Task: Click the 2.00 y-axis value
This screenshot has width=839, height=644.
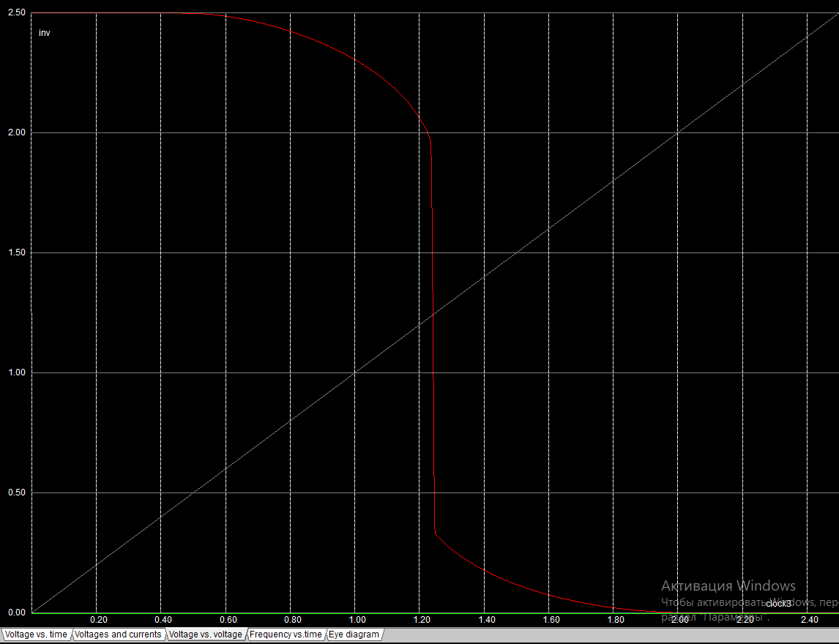Action: tap(16, 132)
